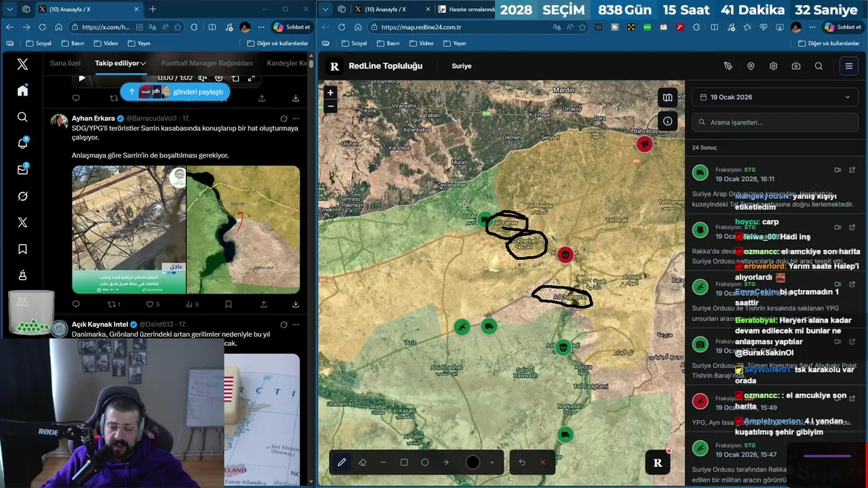Select the rectangle shape tool

(404, 462)
